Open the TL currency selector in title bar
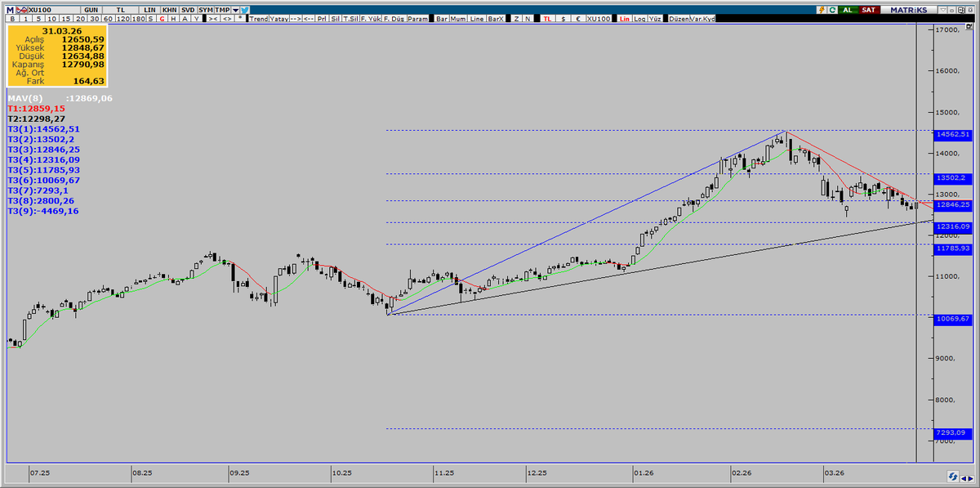 121,10
